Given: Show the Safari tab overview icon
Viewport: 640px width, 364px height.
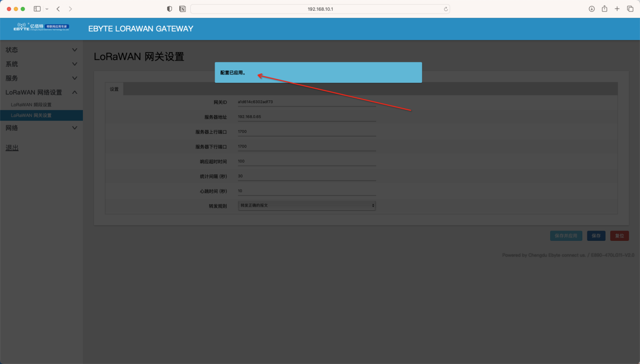Looking at the screenshot, I should [630, 8].
